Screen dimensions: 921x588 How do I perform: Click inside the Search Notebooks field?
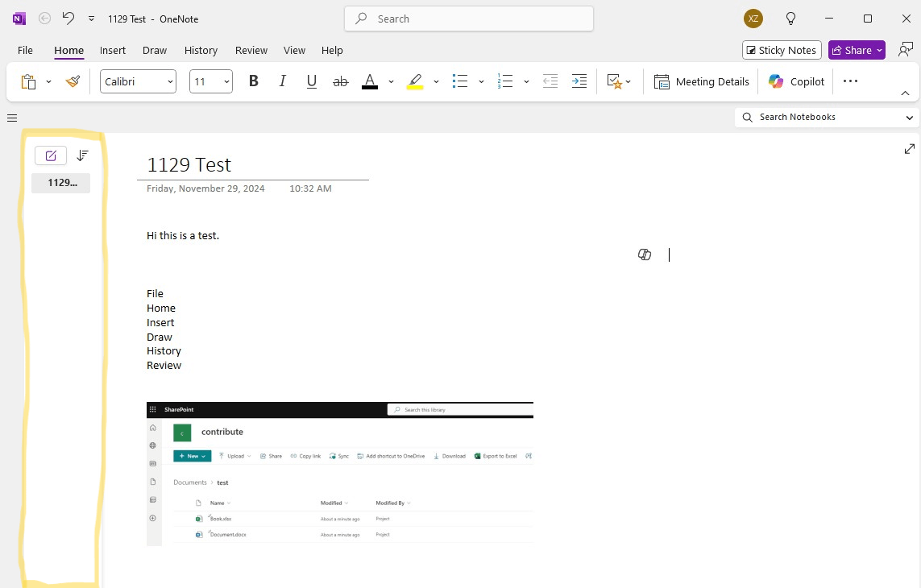click(x=814, y=117)
